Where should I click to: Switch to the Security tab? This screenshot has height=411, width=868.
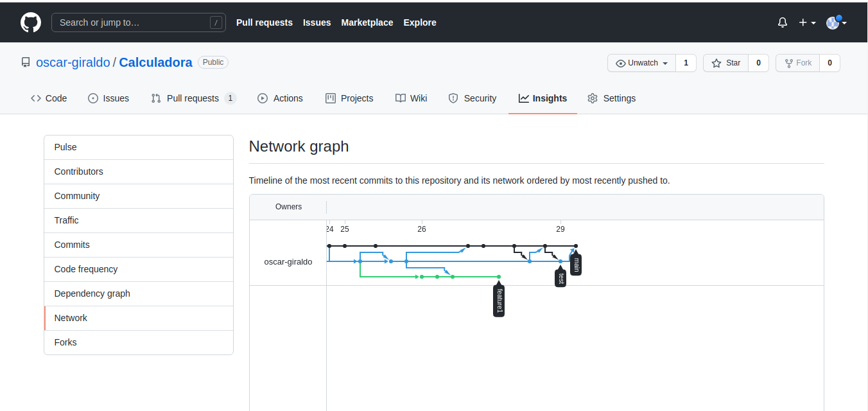(473, 98)
